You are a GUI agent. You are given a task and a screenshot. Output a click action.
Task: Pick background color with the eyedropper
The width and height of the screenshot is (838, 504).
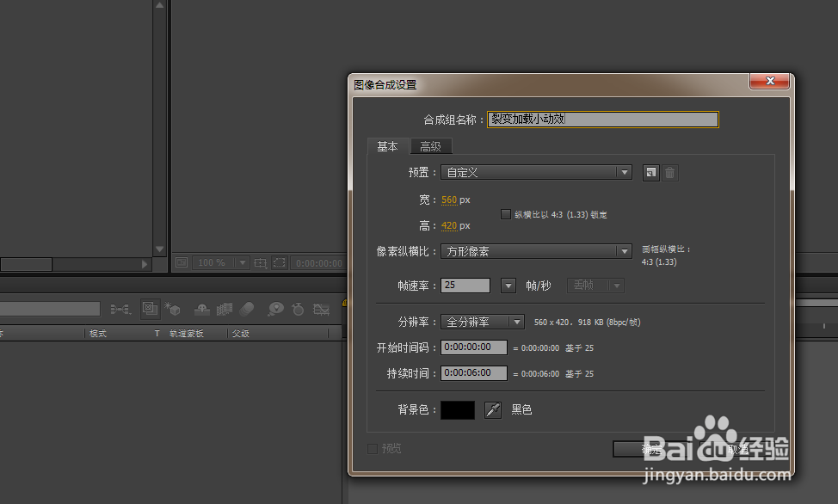click(493, 410)
